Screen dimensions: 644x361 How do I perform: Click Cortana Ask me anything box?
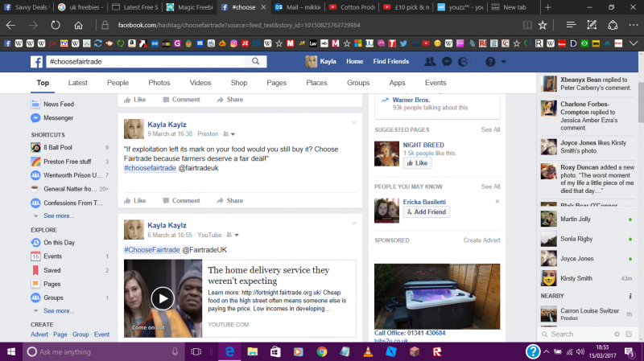(x=103, y=352)
